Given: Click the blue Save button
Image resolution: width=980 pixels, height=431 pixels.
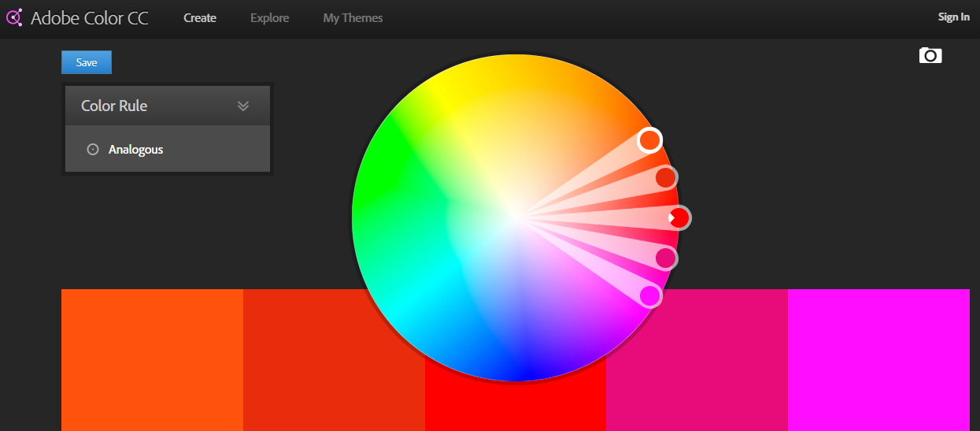Looking at the screenshot, I should click(87, 62).
